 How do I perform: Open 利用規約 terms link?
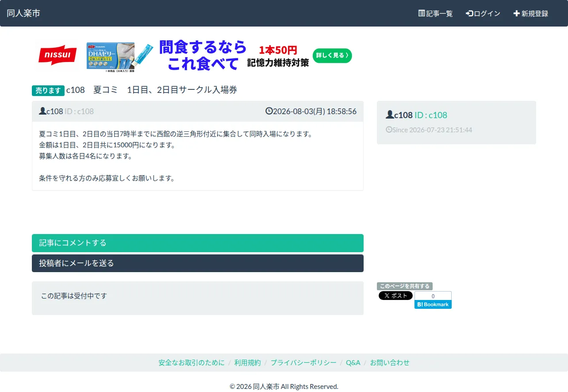[248, 363]
